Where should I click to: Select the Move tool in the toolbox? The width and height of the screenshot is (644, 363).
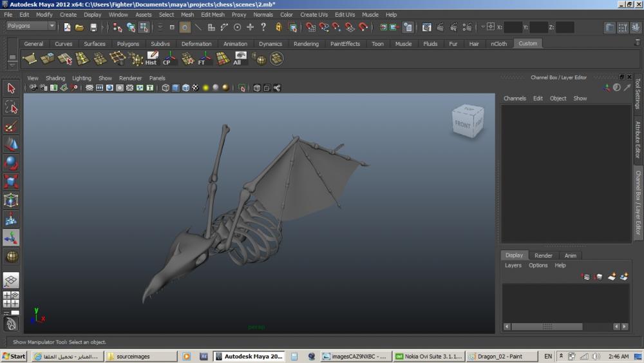[11, 144]
